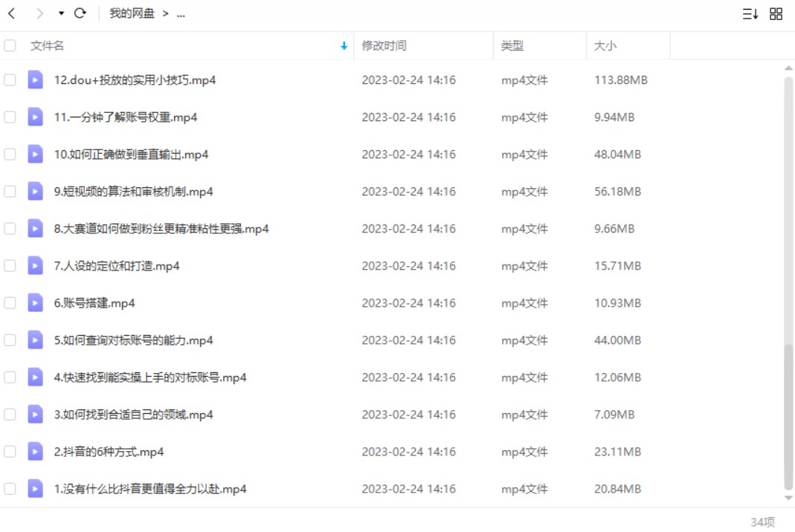
Task: Open 我的网盘 breadcrumb
Action: pos(132,13)
